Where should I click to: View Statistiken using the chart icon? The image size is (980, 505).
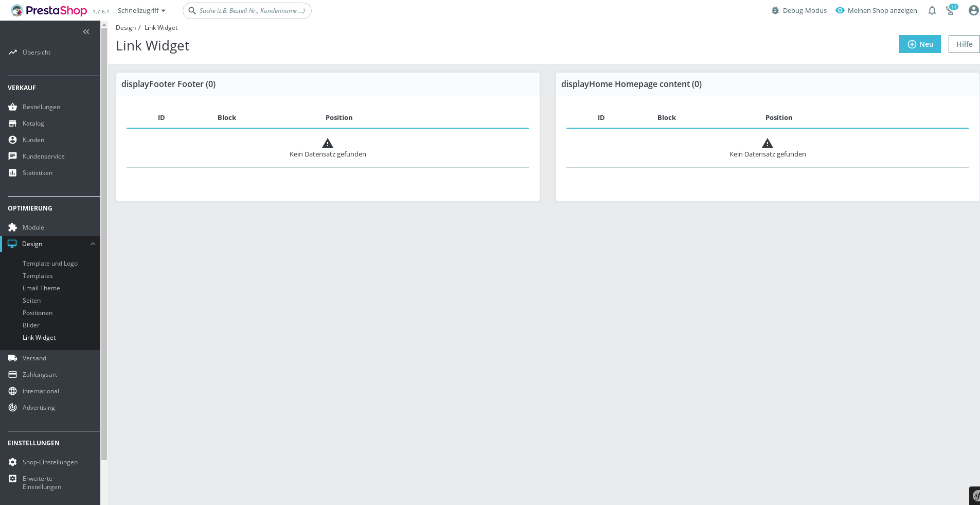coord(12,172)
